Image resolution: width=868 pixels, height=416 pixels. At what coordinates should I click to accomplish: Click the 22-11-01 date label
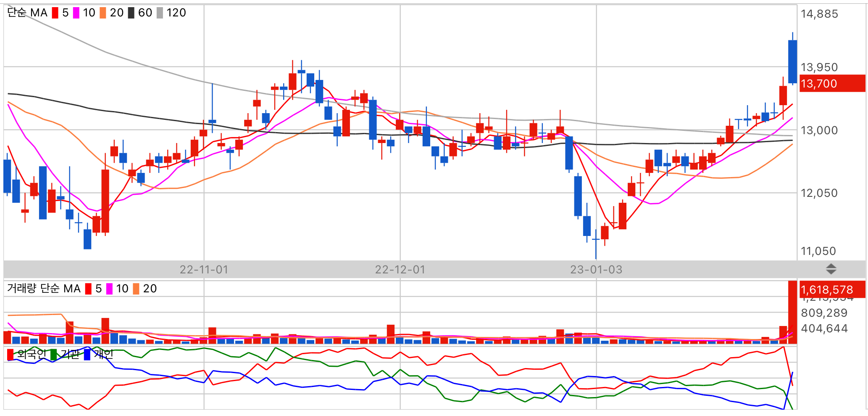[204, 270]
